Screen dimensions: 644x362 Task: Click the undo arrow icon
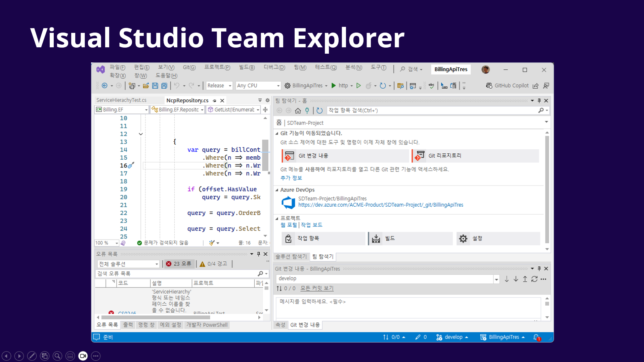(177, 86)
